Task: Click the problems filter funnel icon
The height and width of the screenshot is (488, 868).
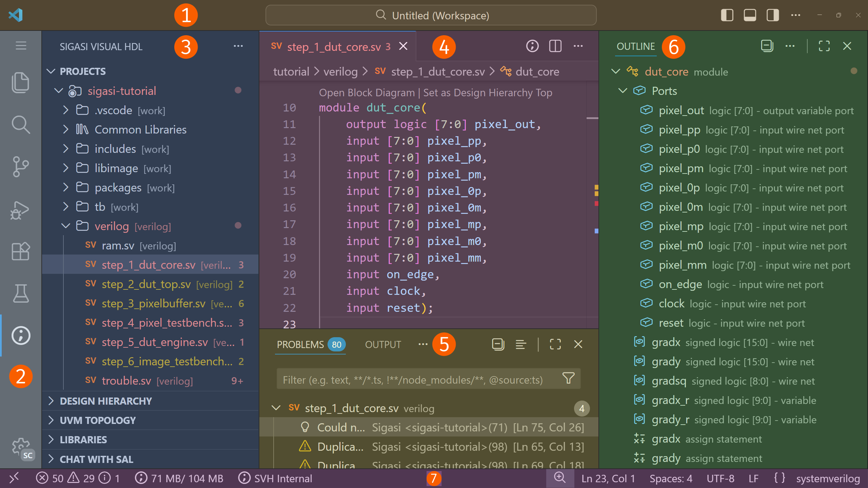Action: click(568, 378)
